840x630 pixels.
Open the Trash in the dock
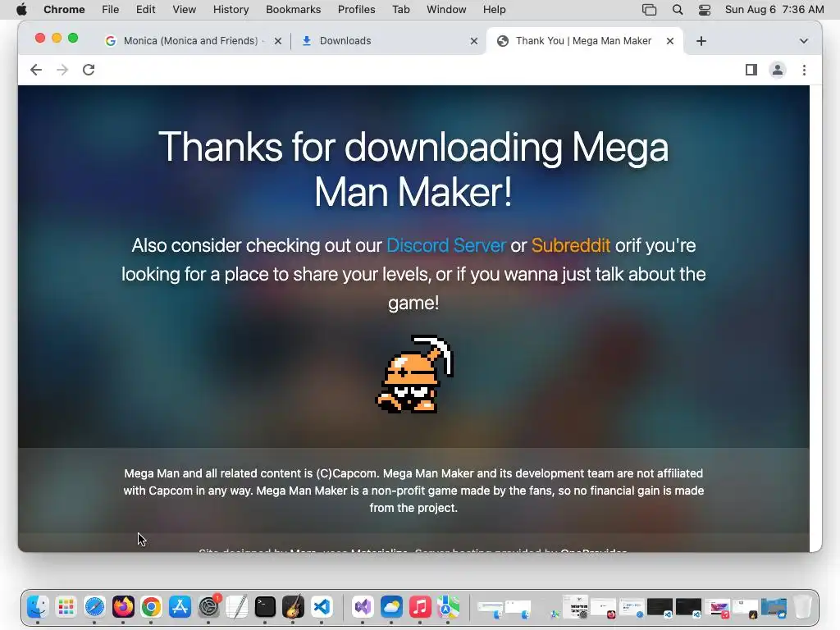click(802, 607)
